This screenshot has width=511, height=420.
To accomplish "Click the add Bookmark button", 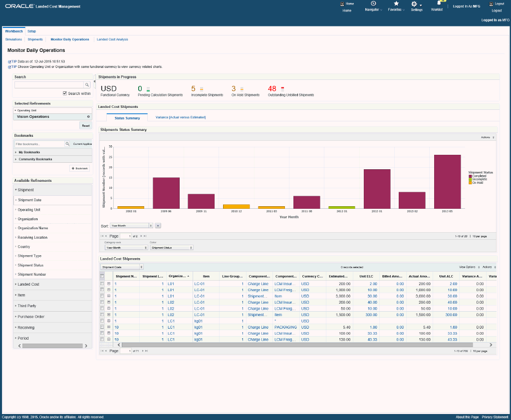I will click(80, 168).
